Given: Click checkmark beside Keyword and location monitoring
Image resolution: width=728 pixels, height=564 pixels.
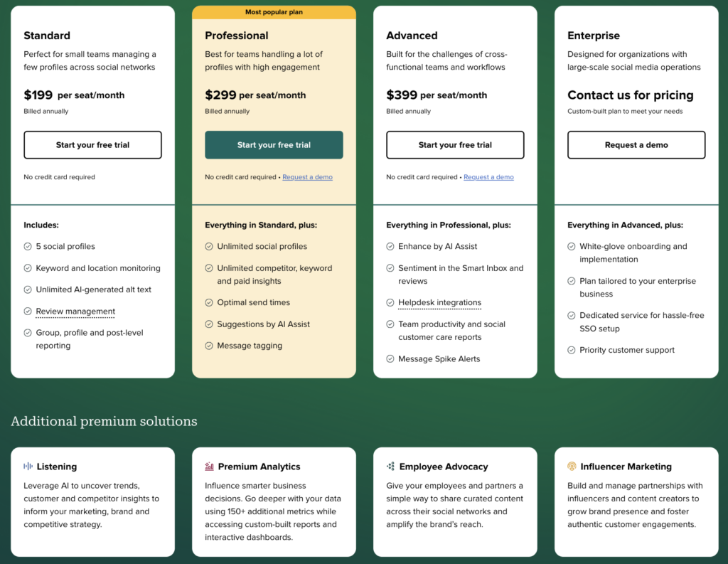Looking at the screenshot, I should point(28,268).
